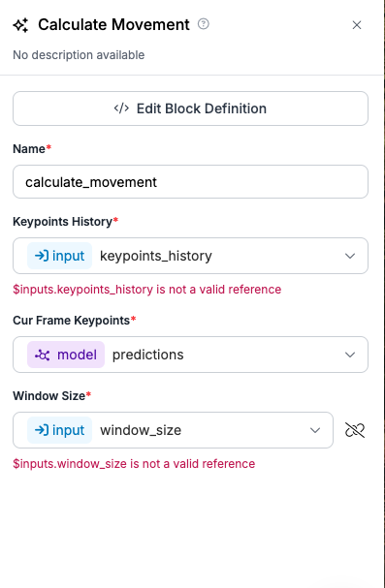Expand the Window Size dropdown chevron
The width and height of the screenshot is (385, 588).
[x=315, y=430]
